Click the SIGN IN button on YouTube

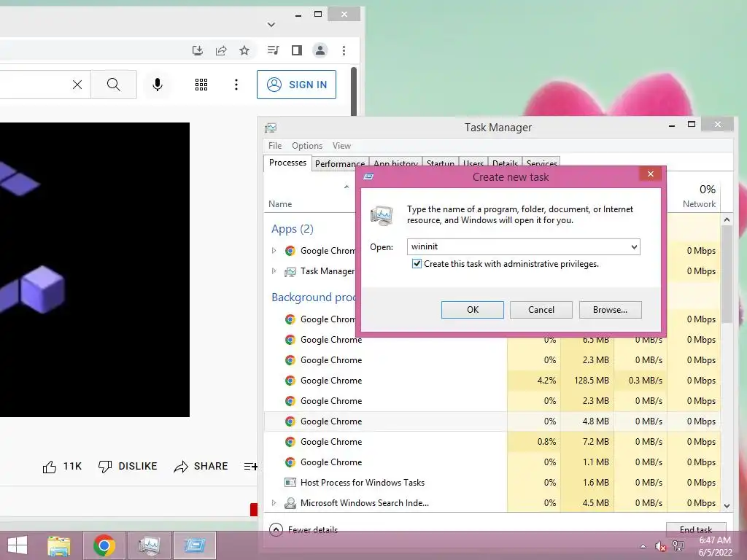point(296,85)
